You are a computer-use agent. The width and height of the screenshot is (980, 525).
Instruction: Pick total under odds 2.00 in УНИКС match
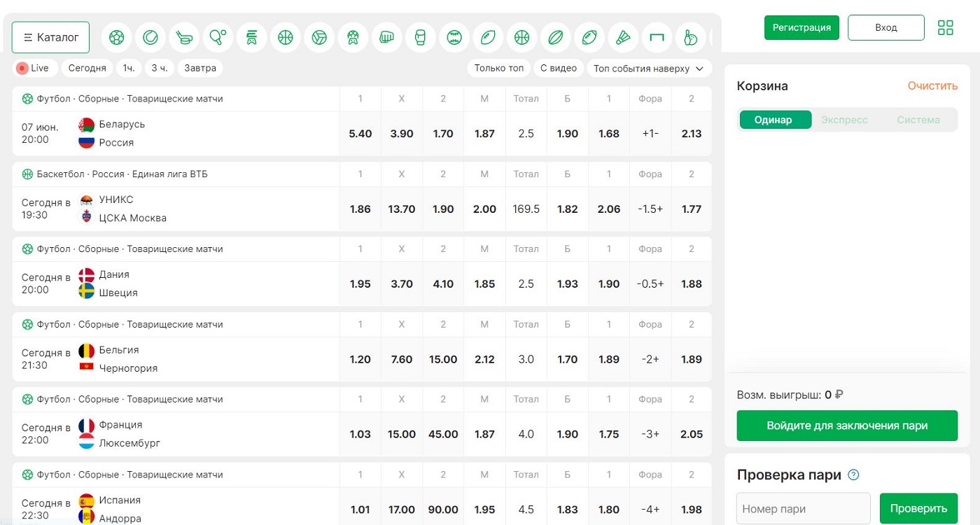pyautogui.click(x=484, y=209)
